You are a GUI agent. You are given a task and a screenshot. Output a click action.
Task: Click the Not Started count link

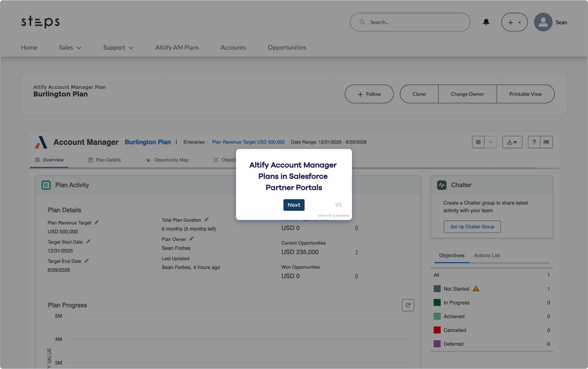pos(548,289)
